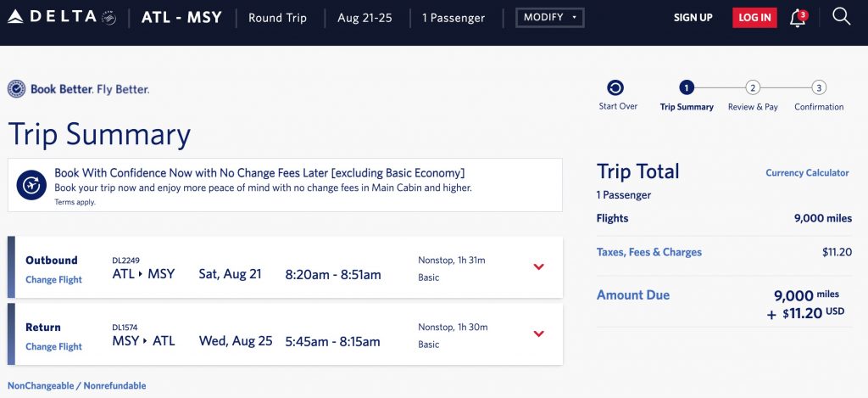
Task: Select step 3 Confirmation circle
Action: [818, 87]
